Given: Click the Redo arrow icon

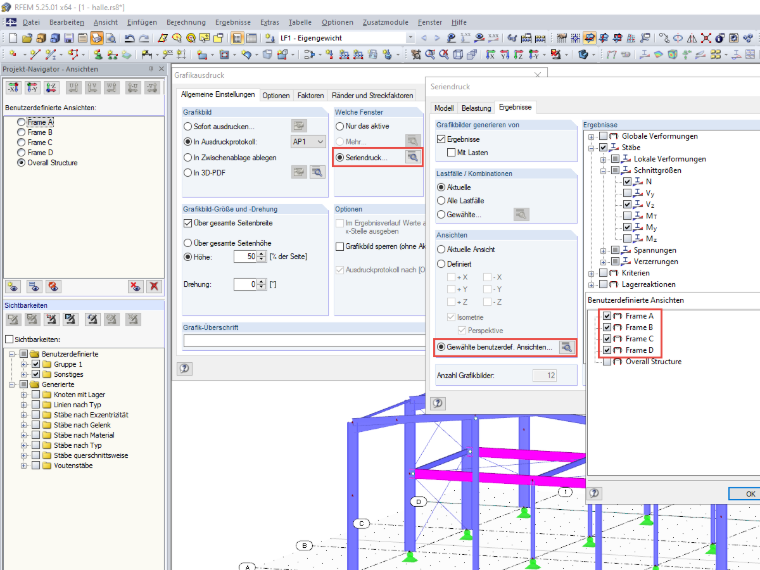Looking at the screenshot, I should [x=144, y=38].
